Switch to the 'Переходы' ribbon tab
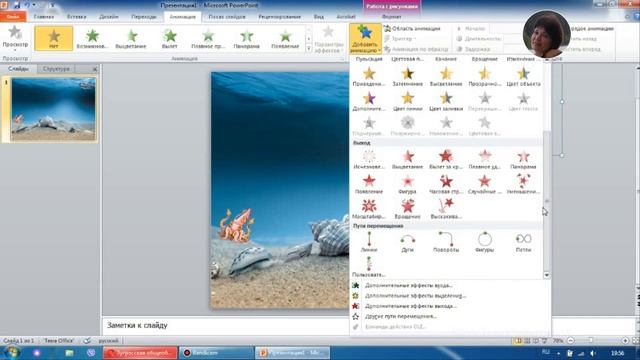The height and width of the screenshot is (360, 640). [144, 17]
